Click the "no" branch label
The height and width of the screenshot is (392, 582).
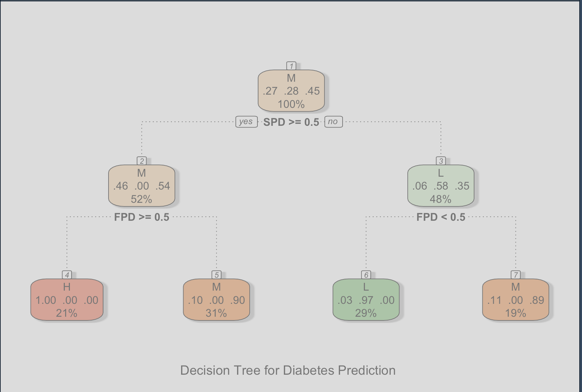[x=333, y=122]
